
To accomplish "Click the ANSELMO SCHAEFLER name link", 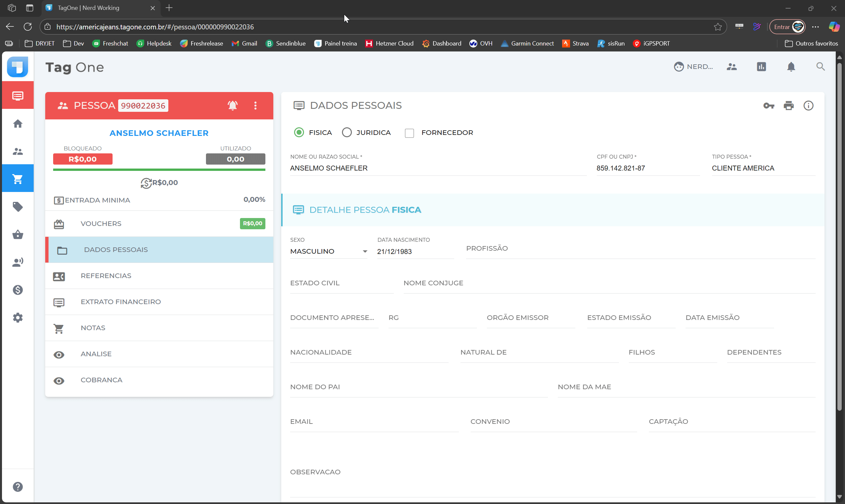I will [x=159, y=133].
